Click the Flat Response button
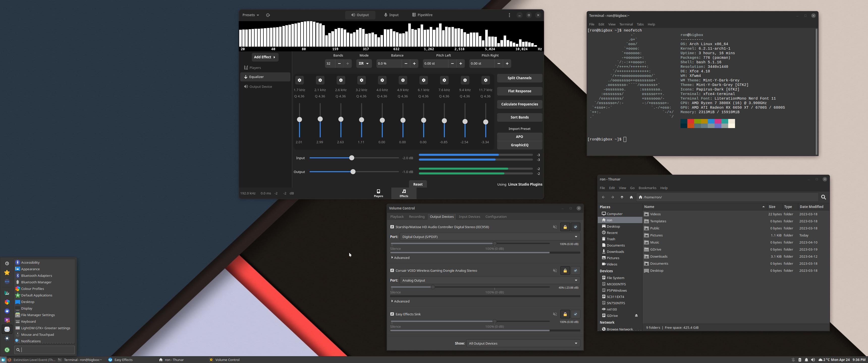The image size is (868, 363). tap(519, 91)
